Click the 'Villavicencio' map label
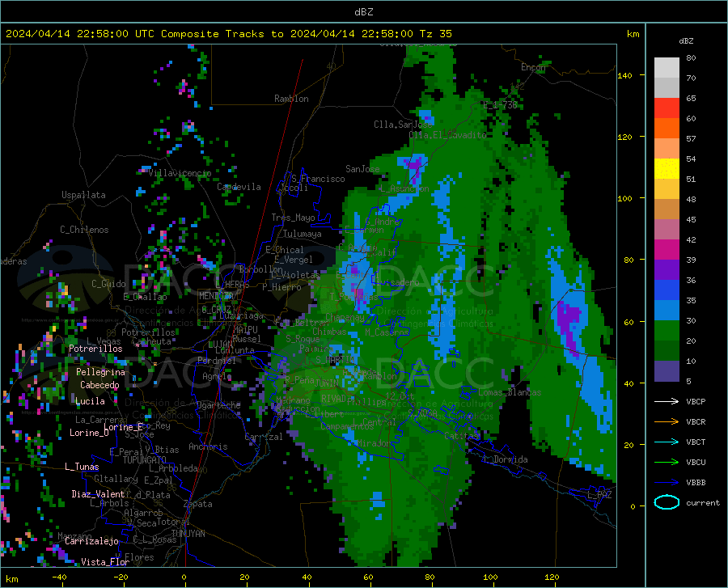 coord(180,173)
